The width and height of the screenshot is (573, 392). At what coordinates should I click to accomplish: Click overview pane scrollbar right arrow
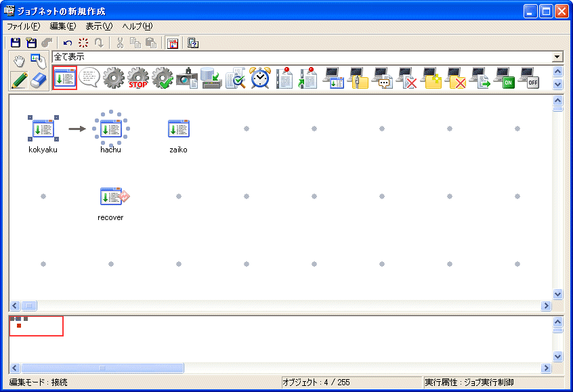coord(546,368)
